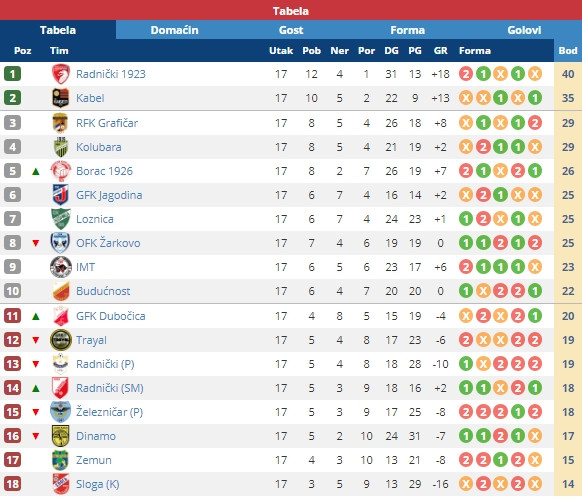
Task: Click the OFK Žarkovo team crest
Action: pos(60,243)
